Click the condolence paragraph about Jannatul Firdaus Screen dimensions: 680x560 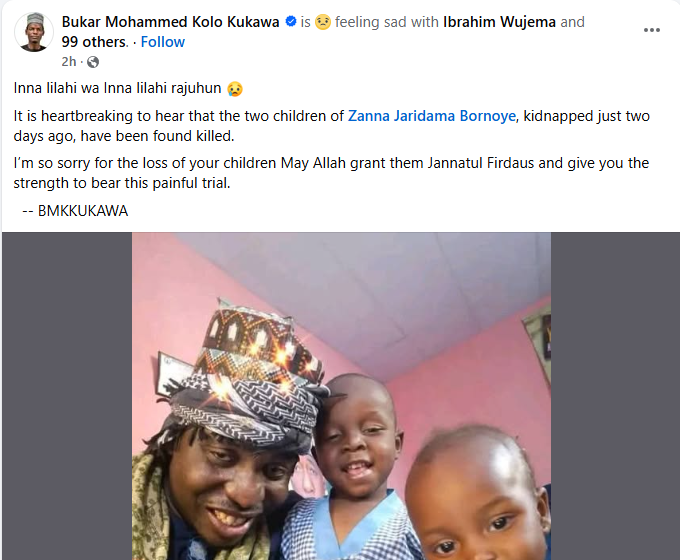[331, 173]
